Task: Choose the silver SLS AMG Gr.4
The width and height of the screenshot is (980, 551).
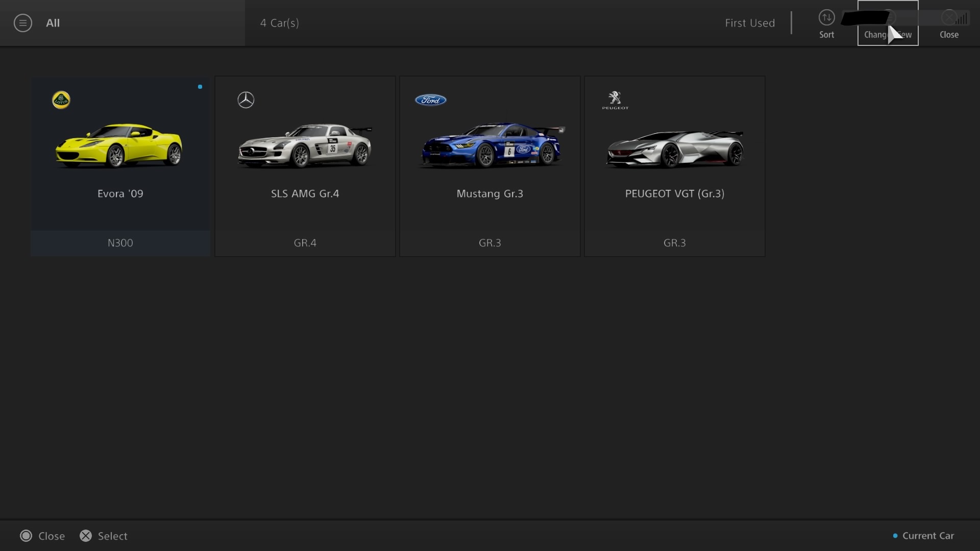Action: tap(305, 148)
